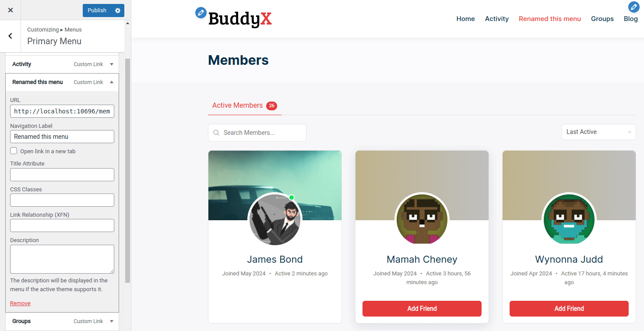Open publish settings gear icon
This screenshot has width=644, height=331.
pos(118,11)
